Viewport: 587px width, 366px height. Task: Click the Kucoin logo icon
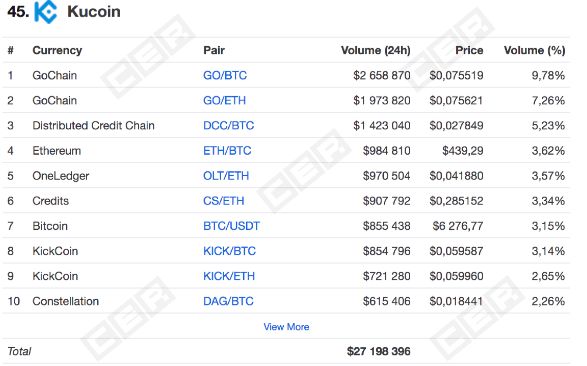pos(46,12)
